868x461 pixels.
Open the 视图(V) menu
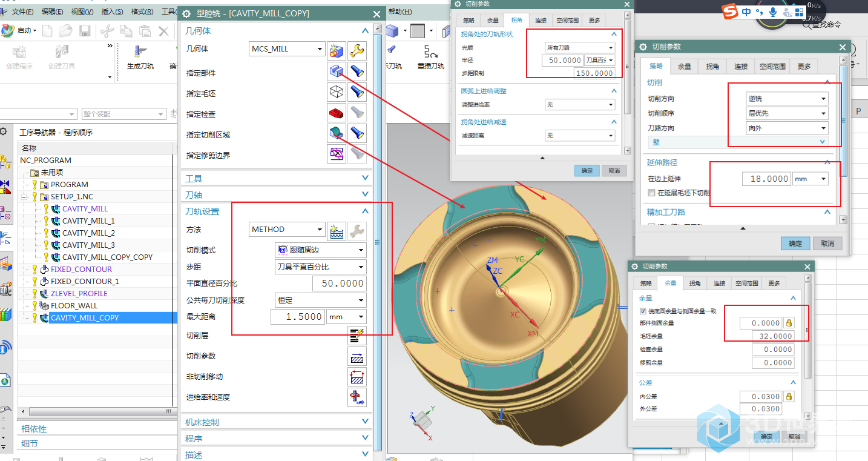pyautogui.click(x=82, y=12)
